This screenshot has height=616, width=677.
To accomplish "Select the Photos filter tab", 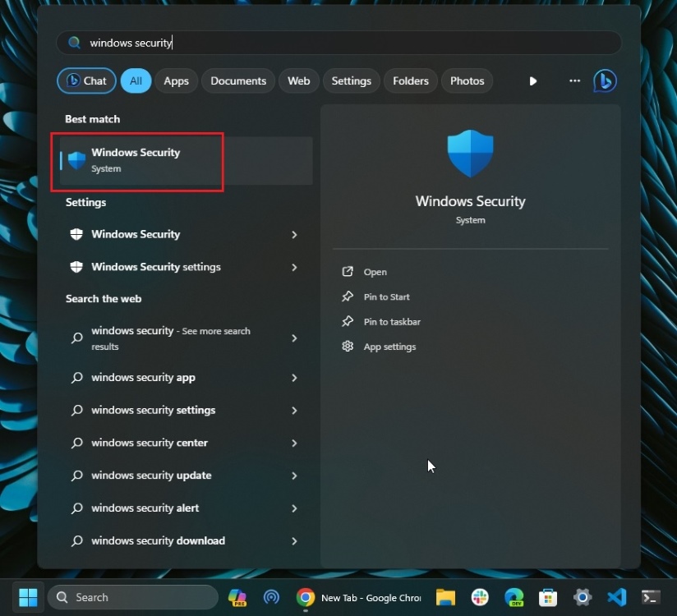I will pyautogui.click(x=467, y=80).
